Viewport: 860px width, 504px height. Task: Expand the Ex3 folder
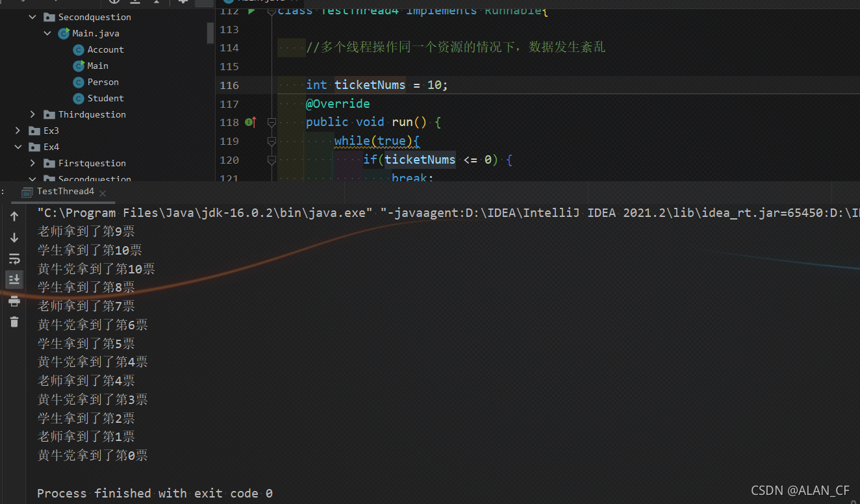(x=18, y=131)
